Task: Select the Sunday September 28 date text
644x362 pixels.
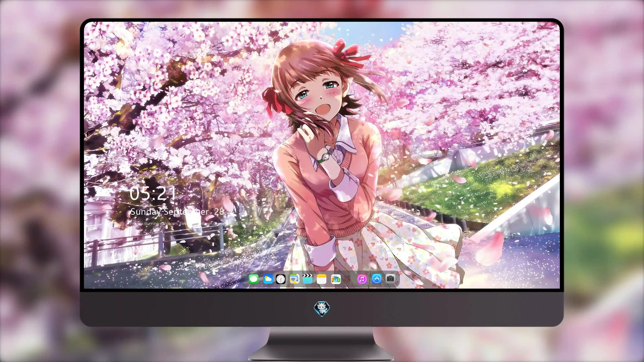Action: (177, 212)
